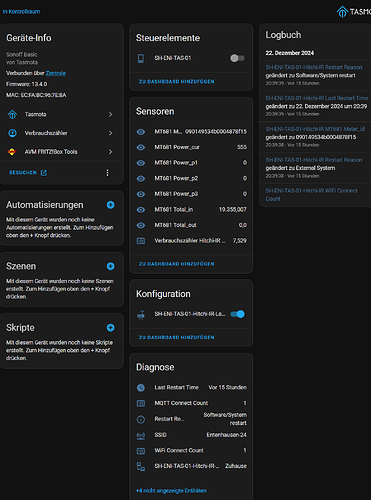
Task: Click eye icon for MT681 Total_in
Action: [x=141, y=210]
